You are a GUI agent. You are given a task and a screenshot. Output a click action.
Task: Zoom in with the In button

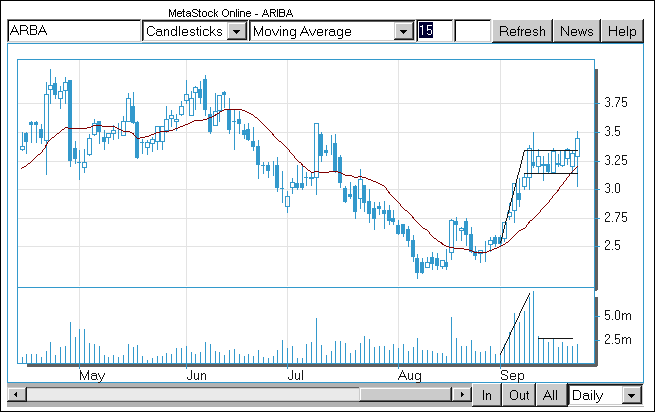487,395
